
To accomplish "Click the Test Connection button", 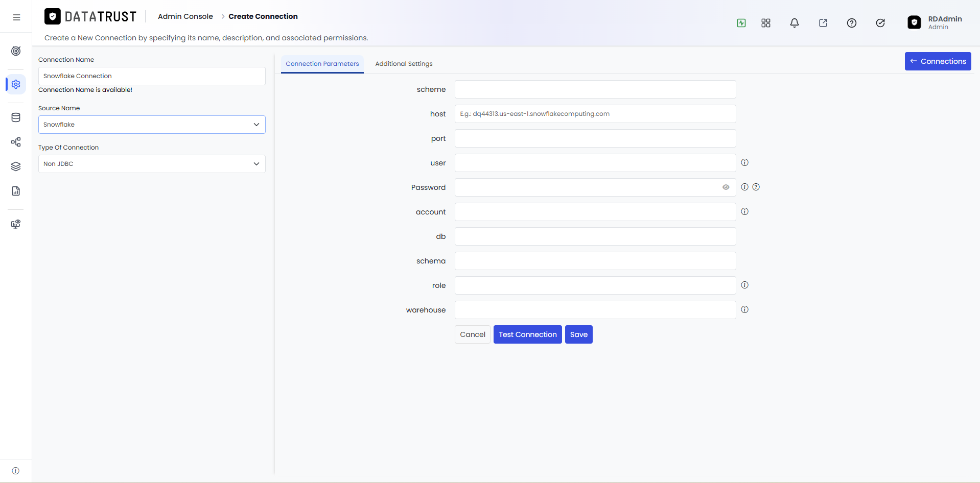I will click(x=528, y=334).
